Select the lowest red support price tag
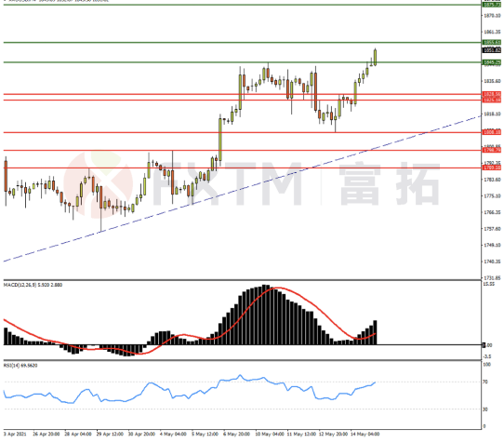The image size is (504, 443). [x=492, y=168]
